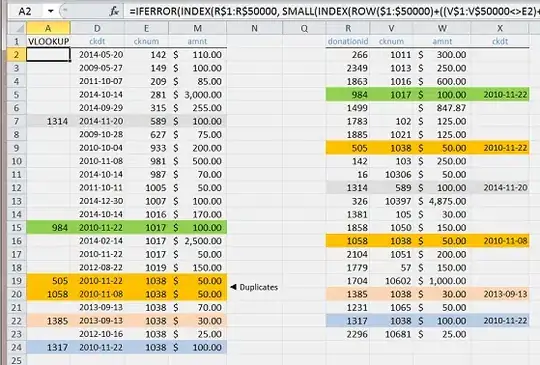Click the Duplicates label
This screenshot has width=540, height=365.
259,287
